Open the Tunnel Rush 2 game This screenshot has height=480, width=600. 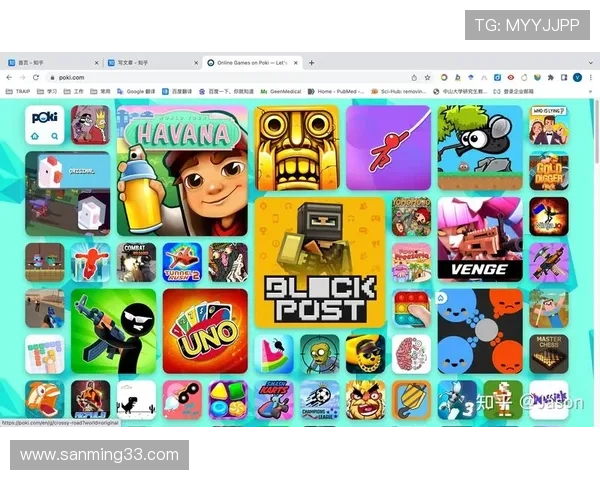pyautogui.click(x=182, y=263)
